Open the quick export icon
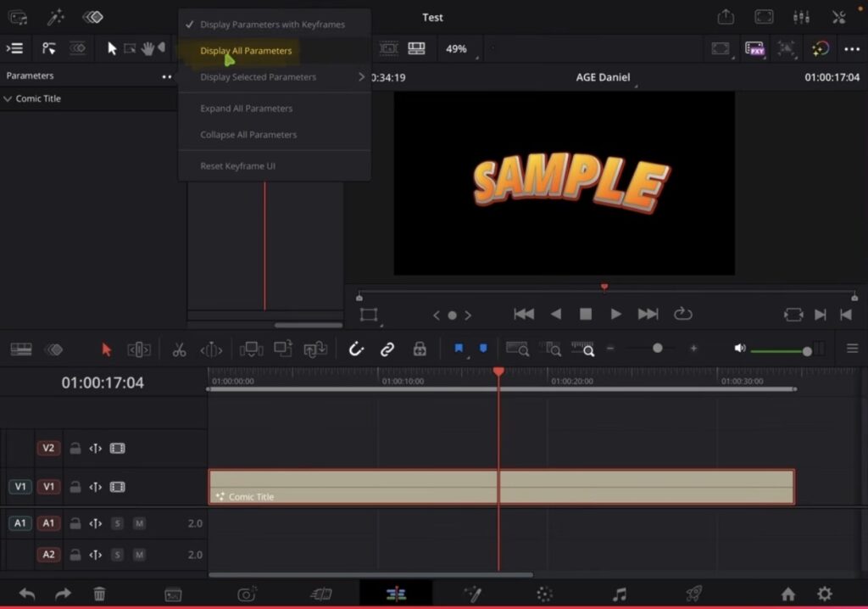 [726, 17]
